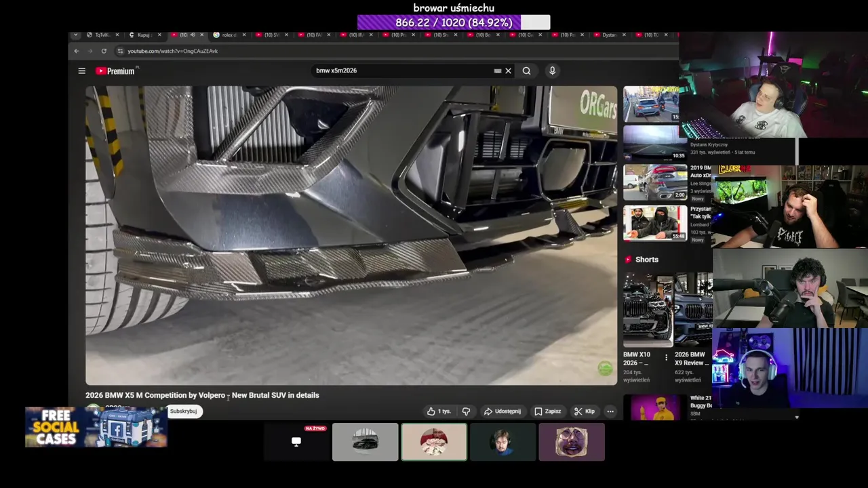This screenshot has height=488, width=868.
Task: Switch to the 'TqTvIK' browser tab
Action: coord(102,35)
